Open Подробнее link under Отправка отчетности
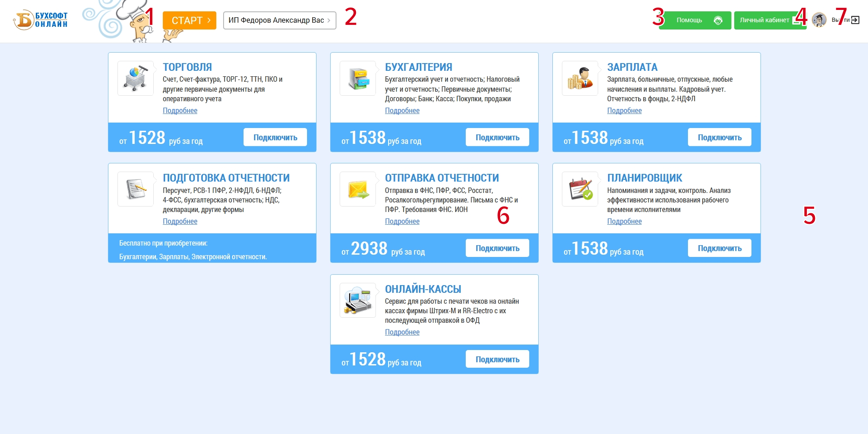This screenshot has height=434, width=868. tap(402, 221)
